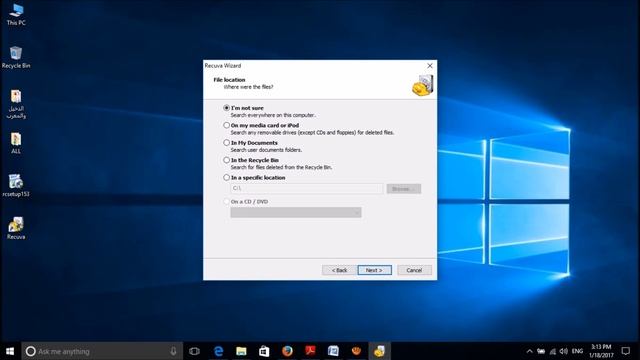Close the Recuva Wizard window

[430, 66]
